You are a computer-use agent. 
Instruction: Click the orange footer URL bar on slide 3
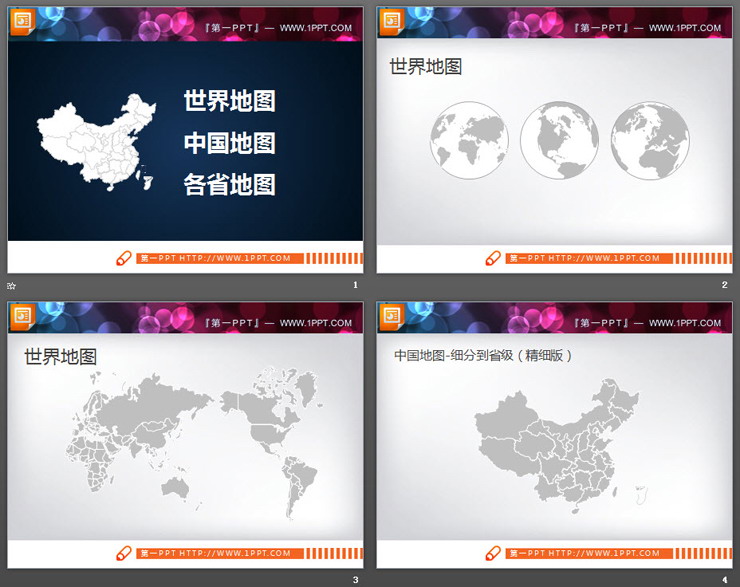pos(220,553)
